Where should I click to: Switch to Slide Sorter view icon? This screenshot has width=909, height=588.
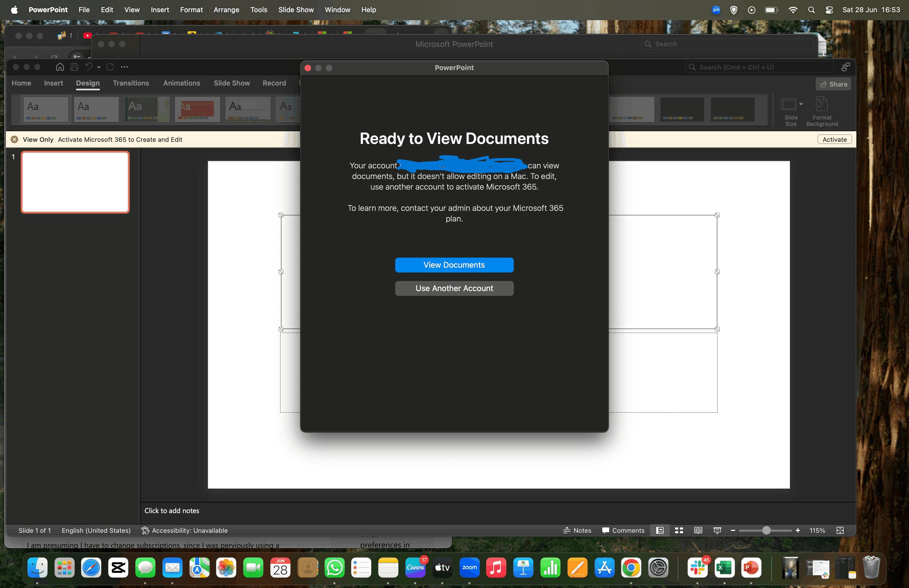pos(679,530)
